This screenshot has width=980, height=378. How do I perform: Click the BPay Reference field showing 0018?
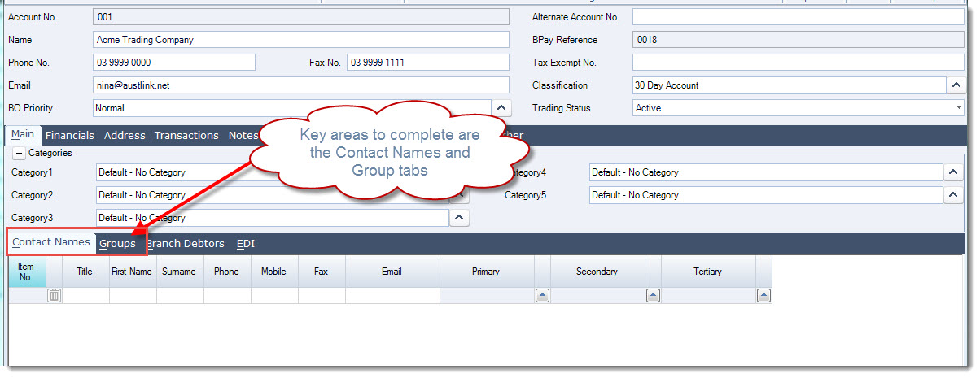(798, 40)
